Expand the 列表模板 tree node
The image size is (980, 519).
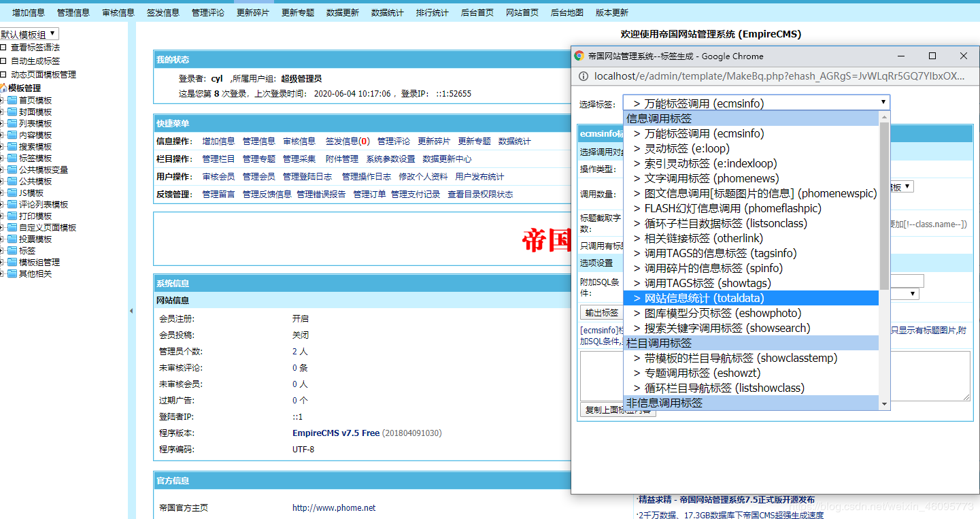3,122
